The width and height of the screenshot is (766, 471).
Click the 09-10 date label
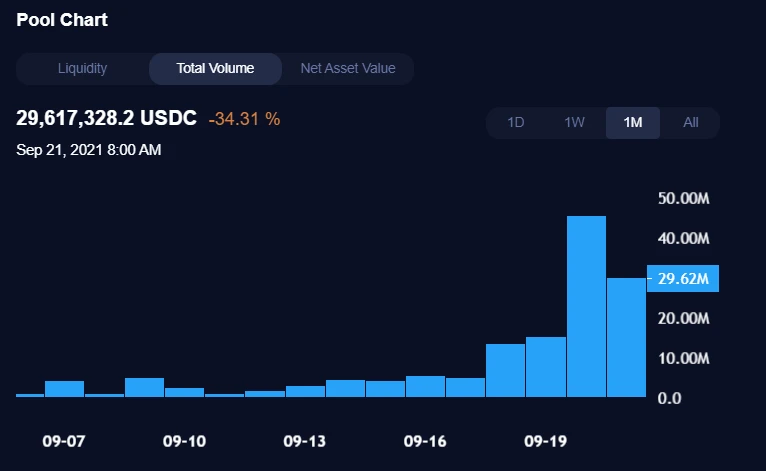(x=185, y=441)
